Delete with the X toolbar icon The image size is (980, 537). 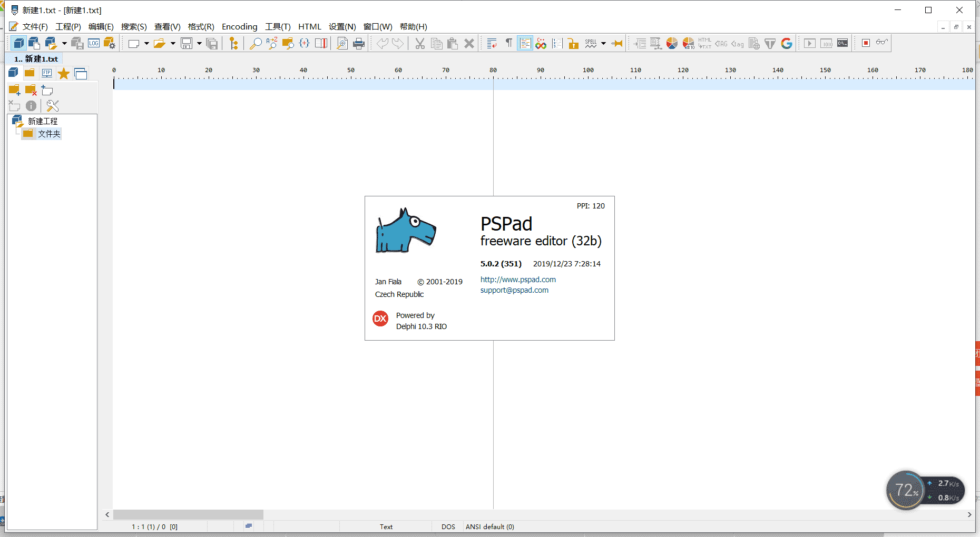pos(469,43)
